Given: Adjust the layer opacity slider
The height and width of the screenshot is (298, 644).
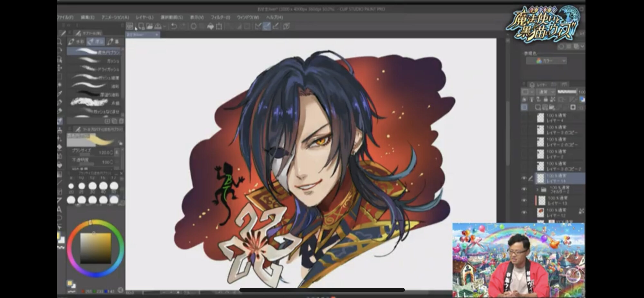Looking at the screenshot, I should coord(567,92).
